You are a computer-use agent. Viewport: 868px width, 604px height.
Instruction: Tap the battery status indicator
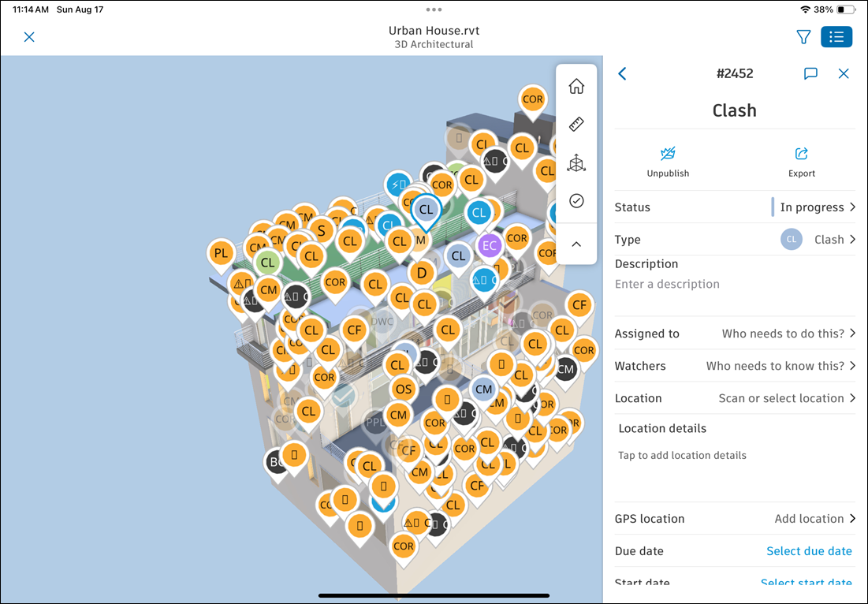coord(845,9)
